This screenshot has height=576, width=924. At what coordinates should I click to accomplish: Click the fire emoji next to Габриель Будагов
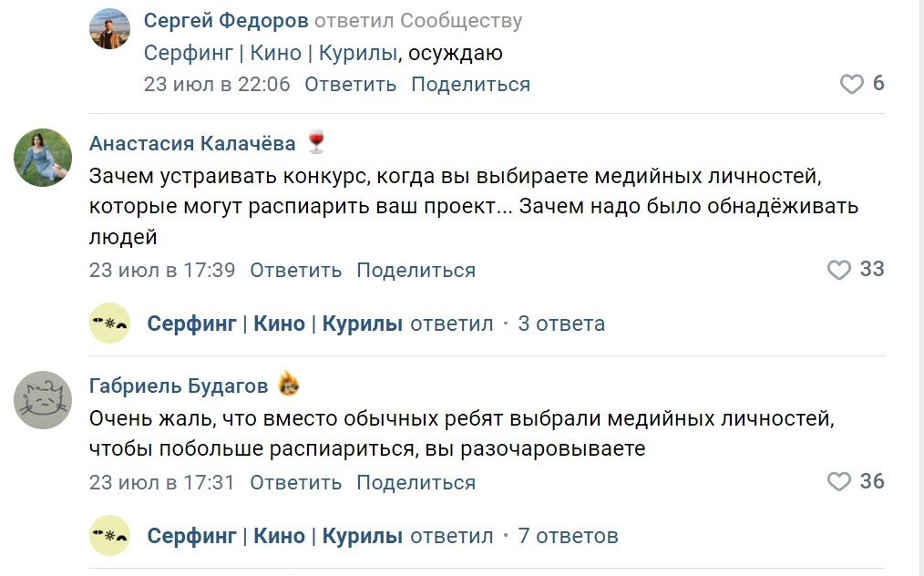coord(288,384)
